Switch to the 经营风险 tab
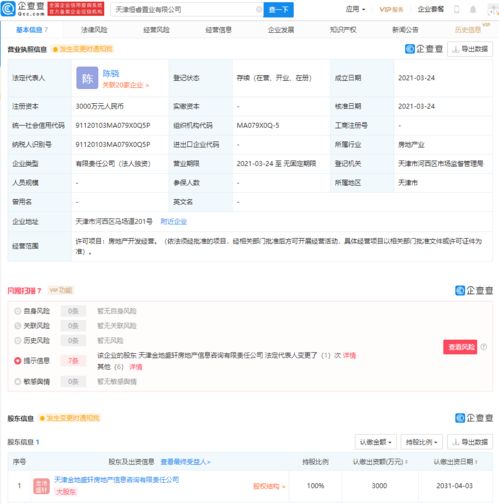Image resolution: width=499 pixels, height=504 pixels. click(x=156, y=30)
